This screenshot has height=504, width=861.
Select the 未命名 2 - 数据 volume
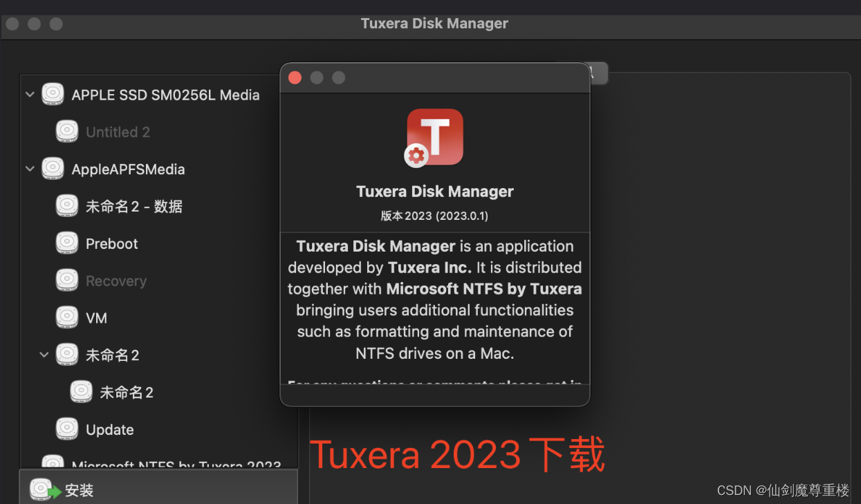(133, 207)
